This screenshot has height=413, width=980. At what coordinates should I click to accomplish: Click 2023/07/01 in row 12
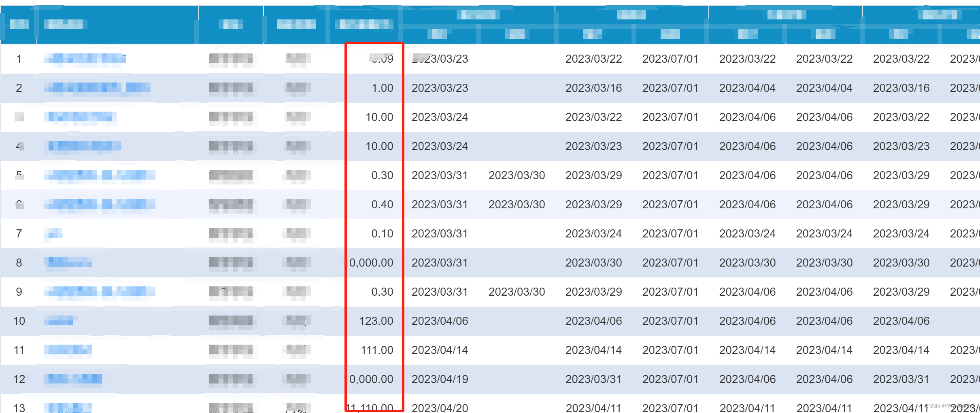(670, 379)
